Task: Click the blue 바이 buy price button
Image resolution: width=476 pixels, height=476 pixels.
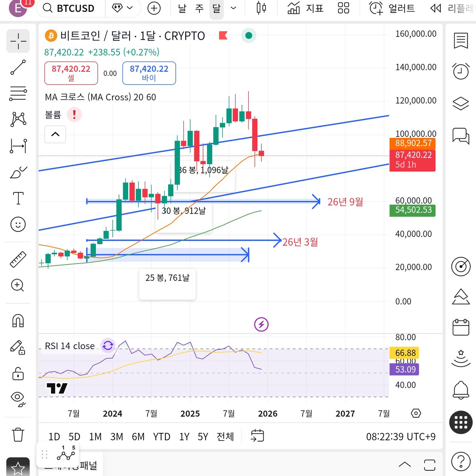Action: (149, 73)
